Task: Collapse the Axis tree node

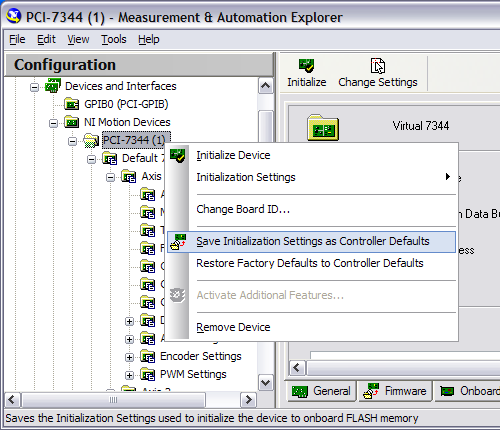Action: click(110, 177)
